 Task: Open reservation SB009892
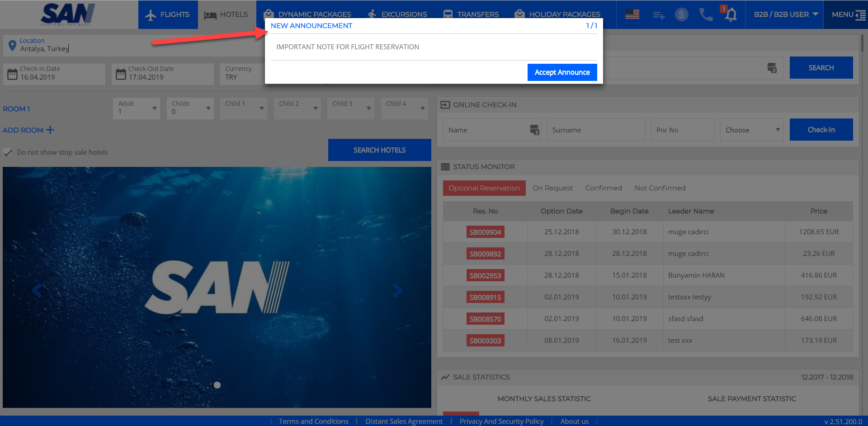(x=485, y=254)
